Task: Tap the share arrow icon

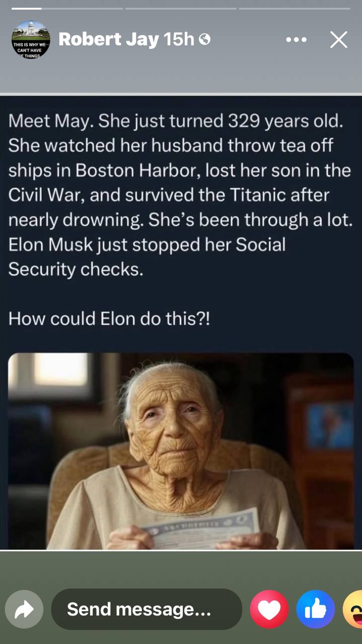Action: [x=24, y=609]
